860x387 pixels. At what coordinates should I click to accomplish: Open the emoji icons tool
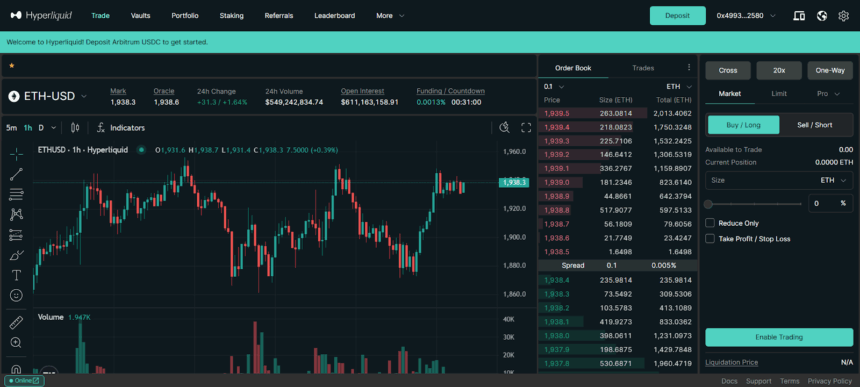coord(16,295)
